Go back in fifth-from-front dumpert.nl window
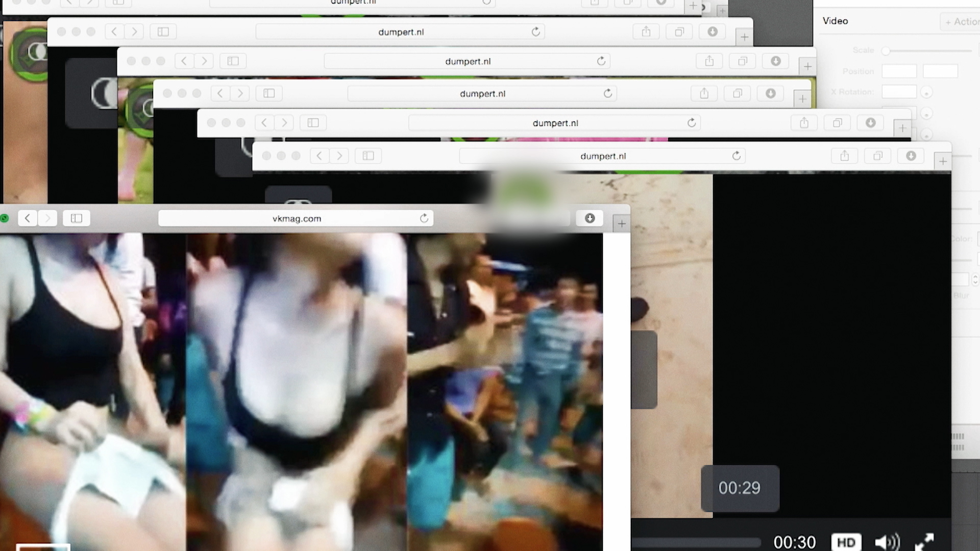The height and width of the screenshot is (551, 980). click(114, 32)
